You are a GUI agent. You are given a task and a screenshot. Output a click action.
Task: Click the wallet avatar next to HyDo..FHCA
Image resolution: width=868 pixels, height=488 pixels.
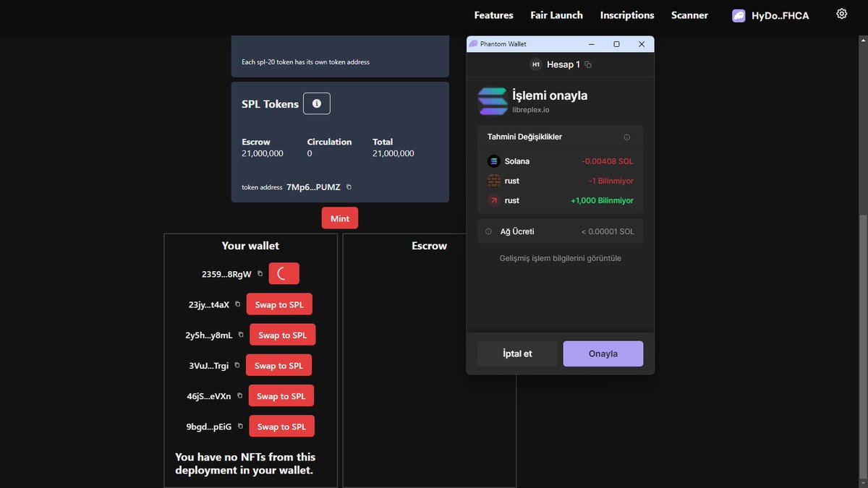click(739, 15)
